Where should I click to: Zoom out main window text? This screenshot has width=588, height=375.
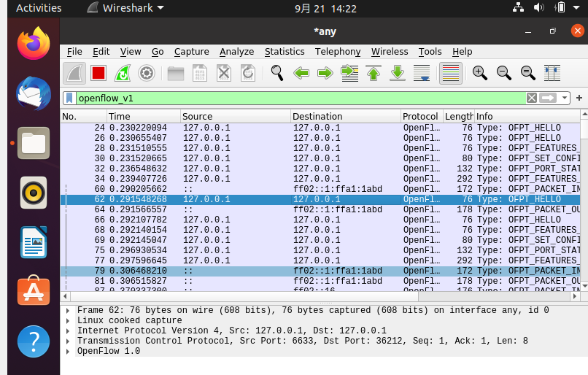(503, 73)
